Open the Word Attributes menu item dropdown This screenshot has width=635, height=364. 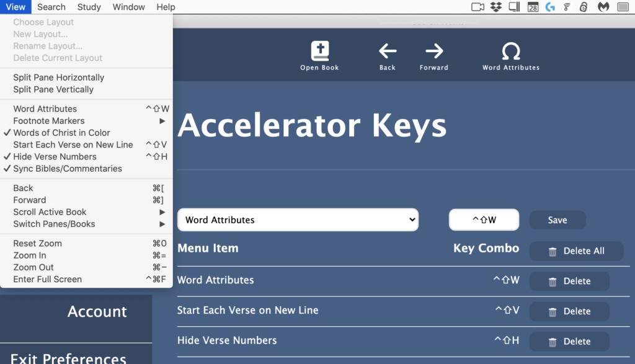click(x=298, y=220)
